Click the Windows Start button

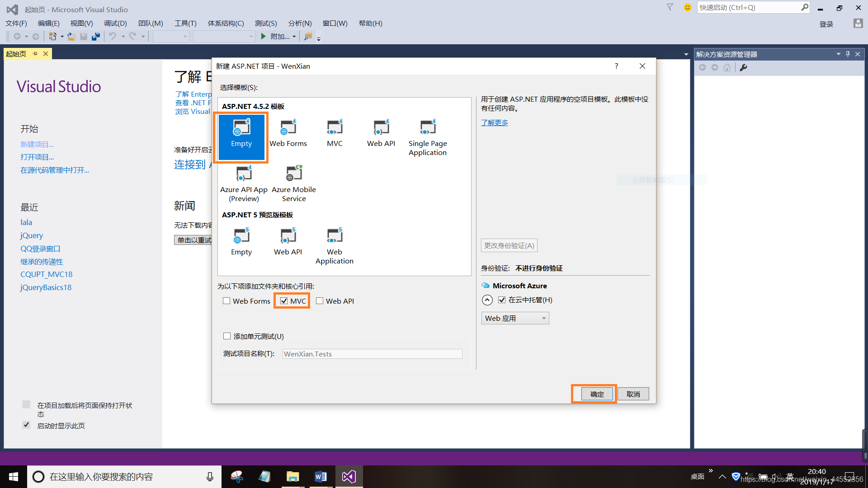coord(14,476)
